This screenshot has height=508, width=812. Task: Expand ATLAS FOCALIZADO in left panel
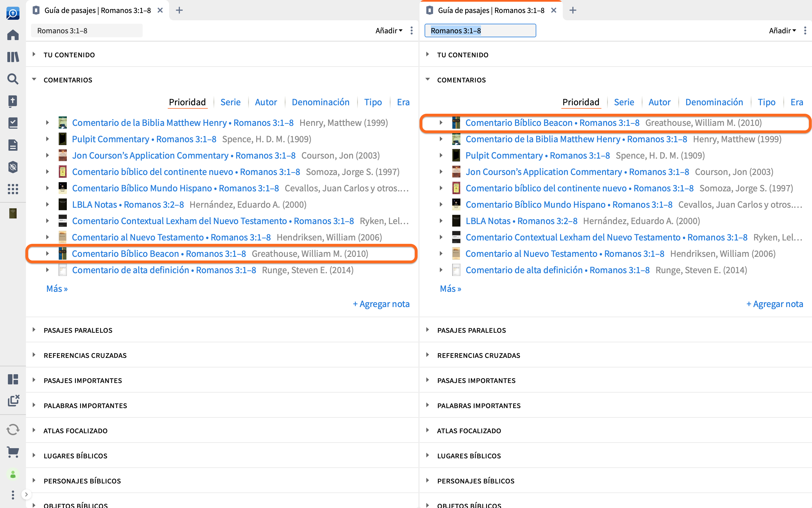[x=34, y=430]
